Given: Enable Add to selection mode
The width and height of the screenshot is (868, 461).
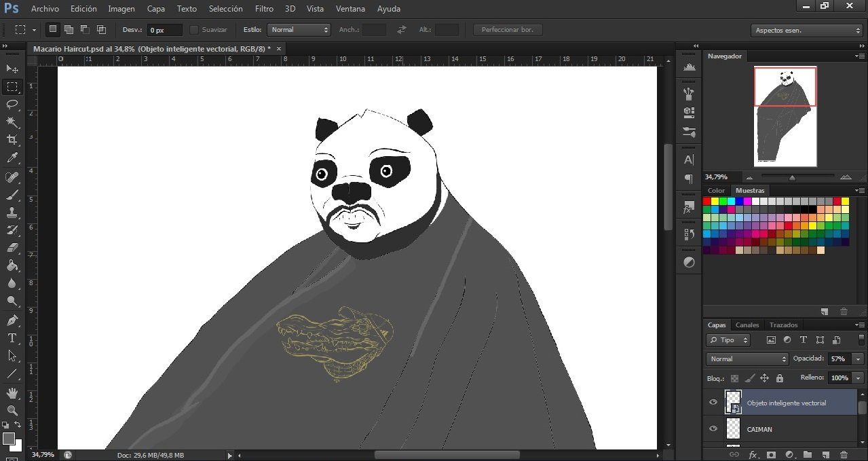Looking at the screenshot, I should 69,29.
